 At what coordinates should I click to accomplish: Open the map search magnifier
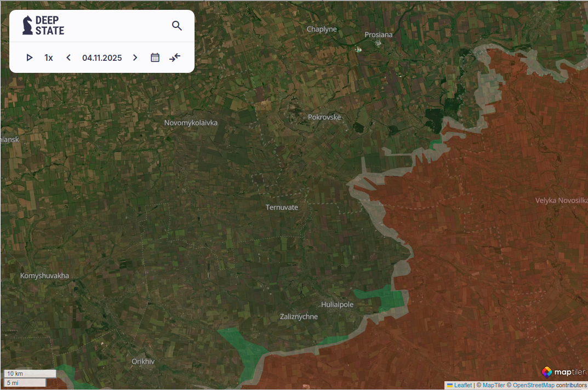tap(176, 26)
